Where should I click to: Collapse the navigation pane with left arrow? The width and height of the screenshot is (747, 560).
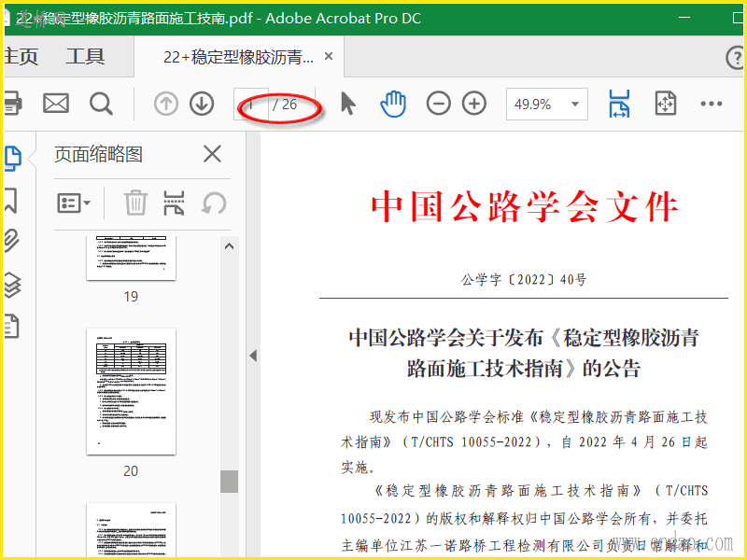[253, 356]
